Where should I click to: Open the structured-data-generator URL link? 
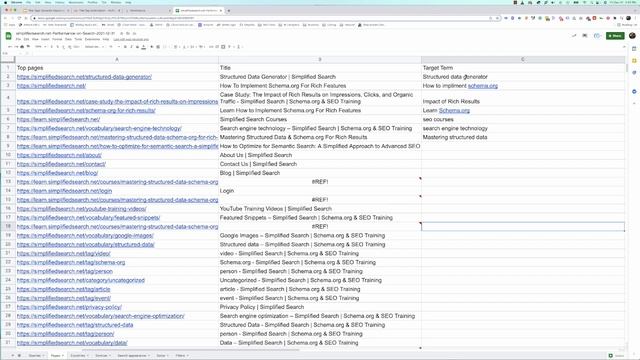(84, 77)
